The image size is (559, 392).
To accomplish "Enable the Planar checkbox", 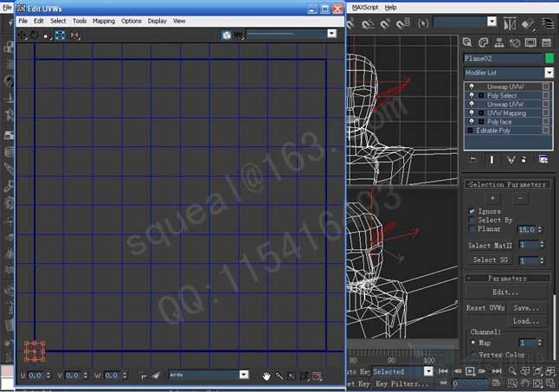I will (x=472, y=229).
